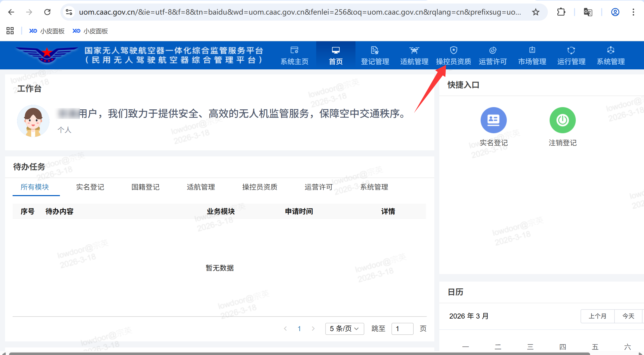Click the 注销登记 quick entry icon

click(x=562, y=120)
